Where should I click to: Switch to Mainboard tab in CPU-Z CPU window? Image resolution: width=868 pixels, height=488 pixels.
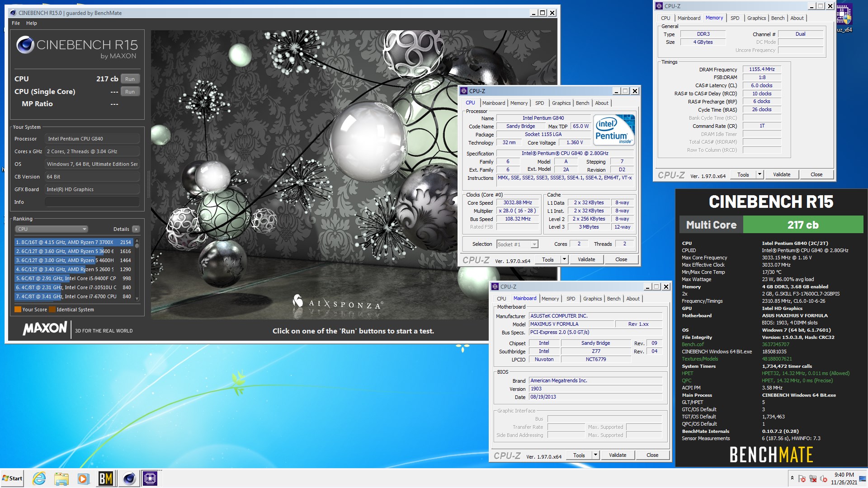click(493, 103)
